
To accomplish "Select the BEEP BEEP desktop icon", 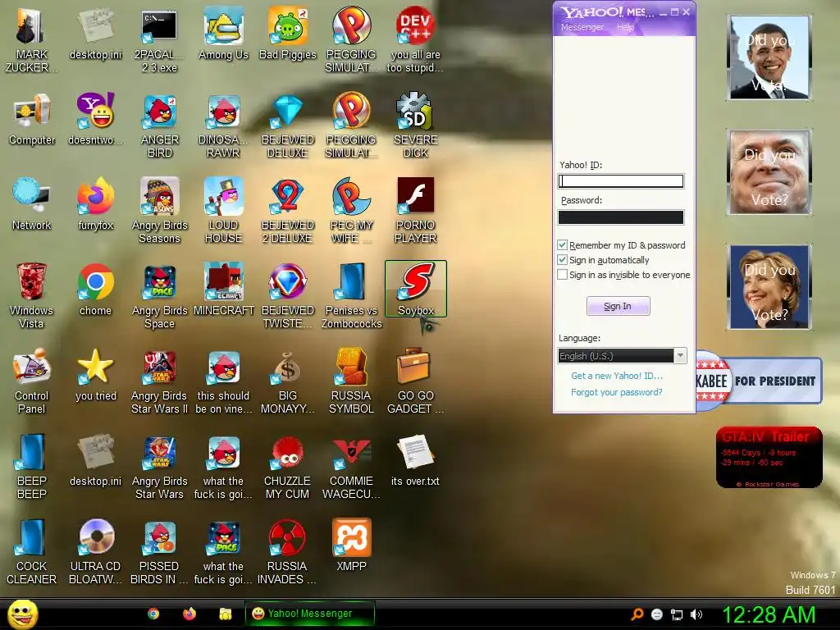I will 32,466.
